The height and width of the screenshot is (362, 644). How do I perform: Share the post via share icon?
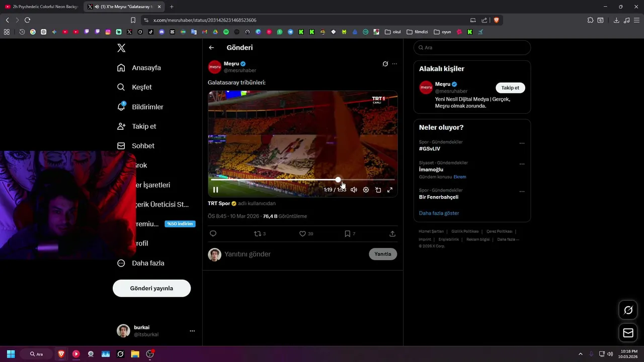[392, 234]
